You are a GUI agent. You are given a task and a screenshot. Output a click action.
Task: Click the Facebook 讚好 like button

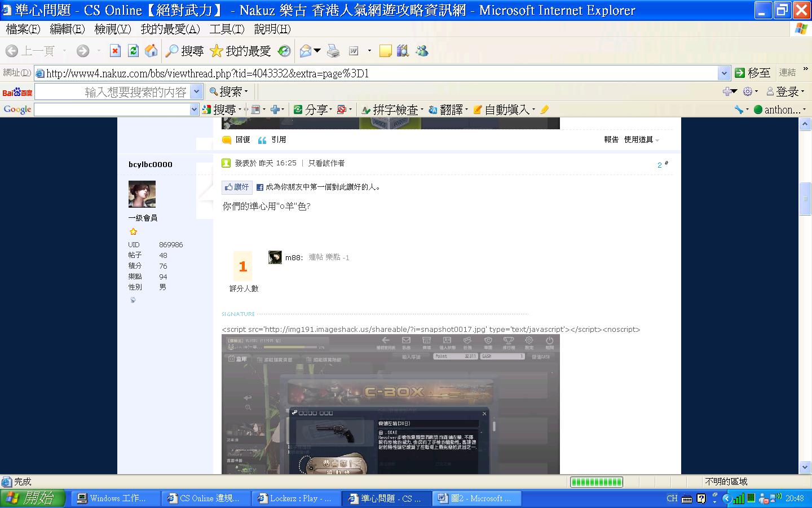coord(237,187)
